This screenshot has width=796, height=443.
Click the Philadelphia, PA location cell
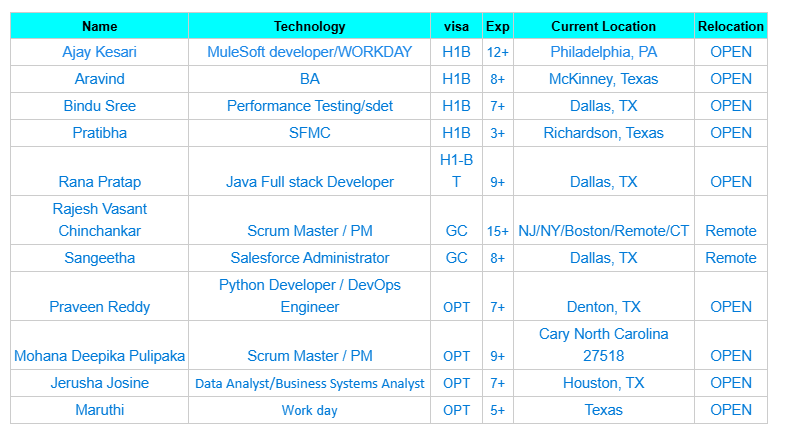pos(603,52)
